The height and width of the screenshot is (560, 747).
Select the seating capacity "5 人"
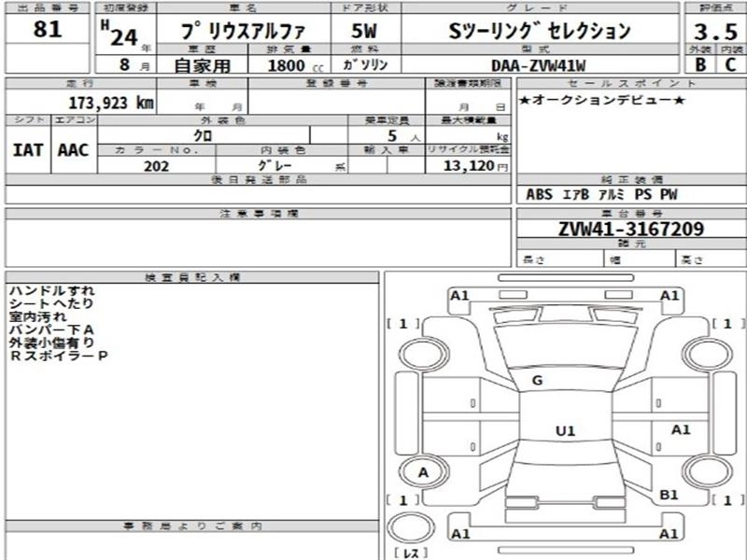pyautogui.click(x=403, y=136)
